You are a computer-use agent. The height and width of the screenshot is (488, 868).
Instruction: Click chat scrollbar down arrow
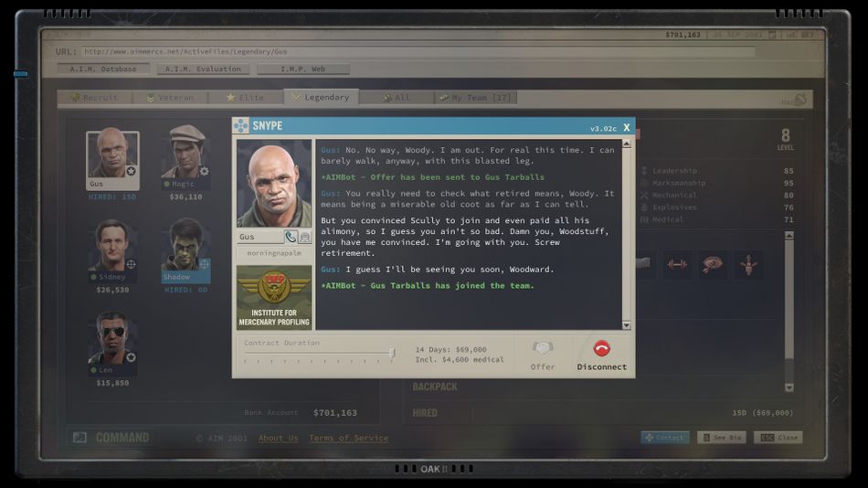(627, 325)
